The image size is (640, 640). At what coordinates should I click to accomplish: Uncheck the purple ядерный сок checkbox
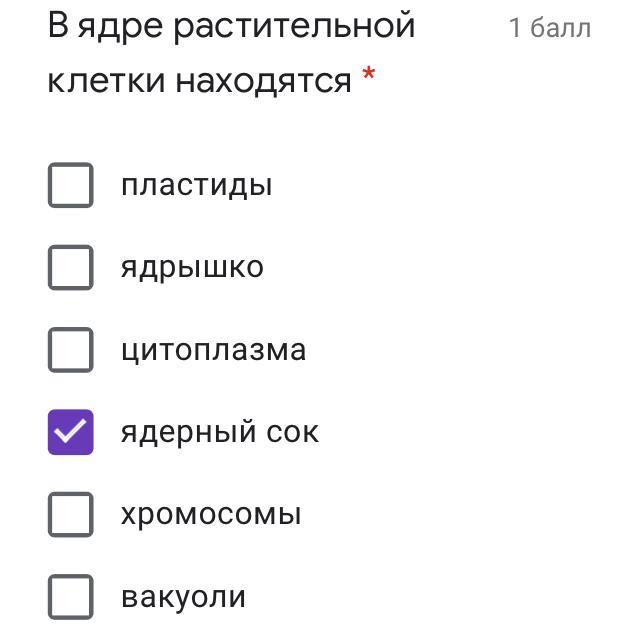(x=71, y=432)
